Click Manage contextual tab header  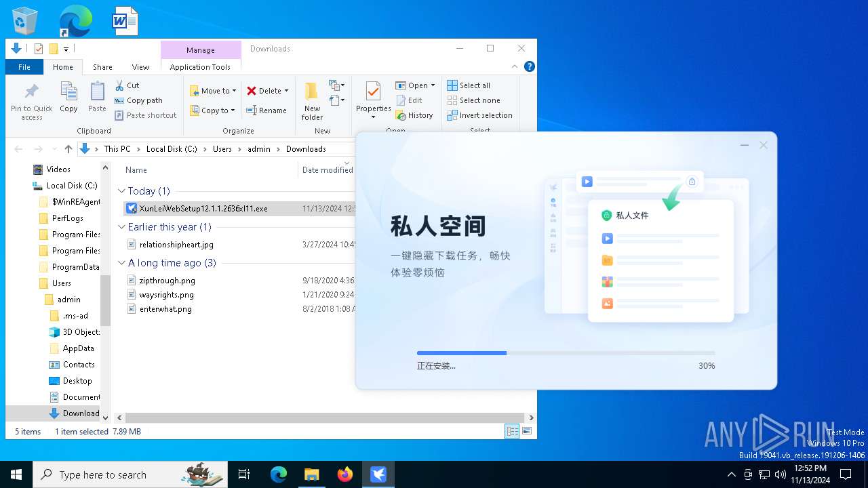click(x=201, y=50)
